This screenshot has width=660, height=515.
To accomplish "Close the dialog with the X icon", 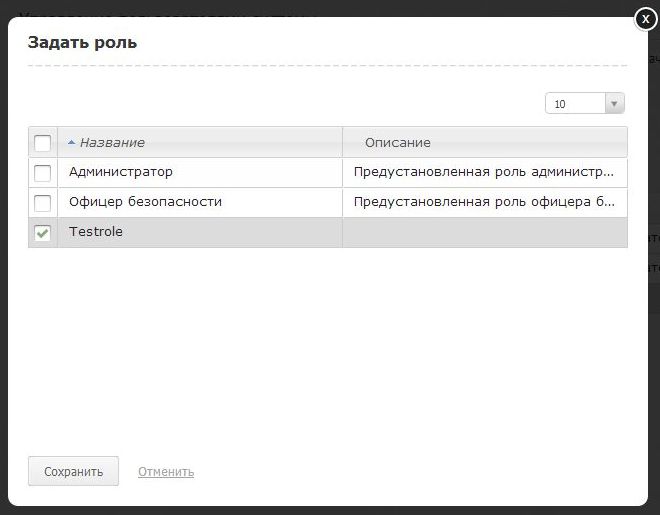I will (646, 19).
